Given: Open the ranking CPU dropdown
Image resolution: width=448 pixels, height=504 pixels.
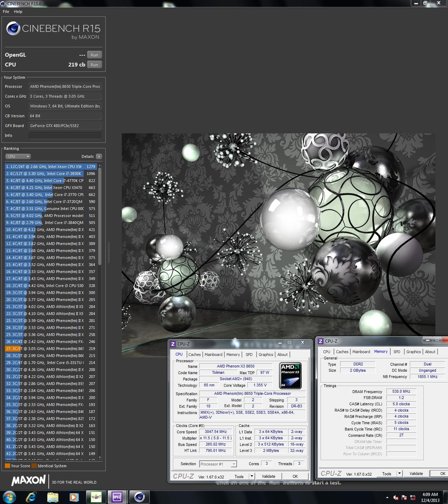Looking at the screenshot, I should point(18,156).
